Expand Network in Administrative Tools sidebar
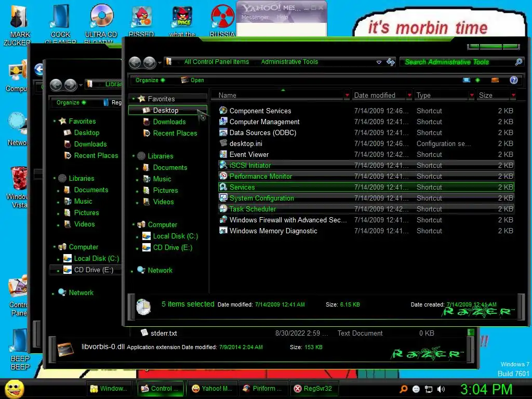The height and width of the screenshot is (399, 532). tap(132, 271)
